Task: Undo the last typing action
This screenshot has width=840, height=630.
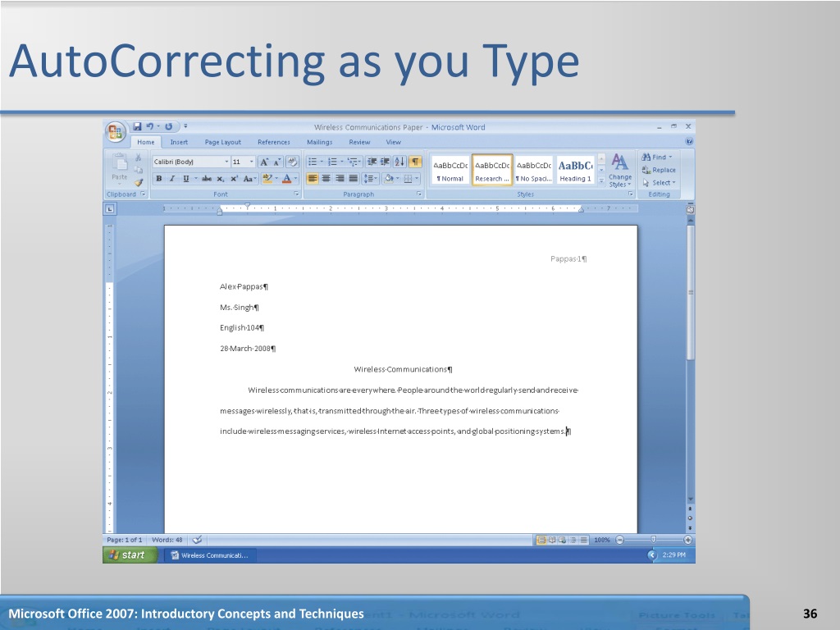Action: pos(149,126)
